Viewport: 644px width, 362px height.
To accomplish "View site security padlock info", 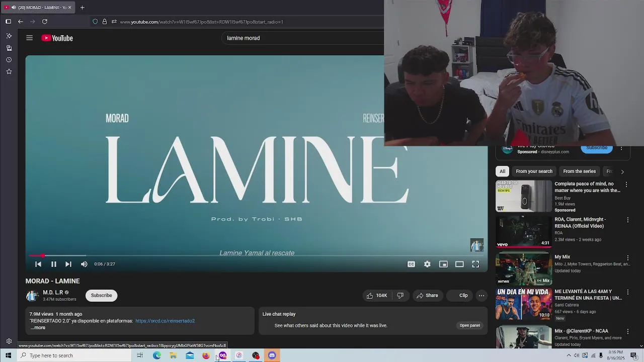I will 105,22.
